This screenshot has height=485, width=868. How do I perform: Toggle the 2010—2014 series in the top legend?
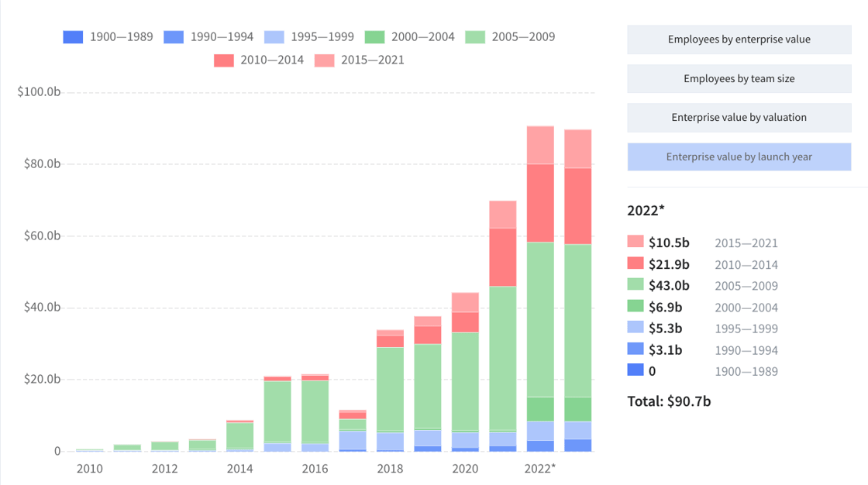[x=259, y=60]
